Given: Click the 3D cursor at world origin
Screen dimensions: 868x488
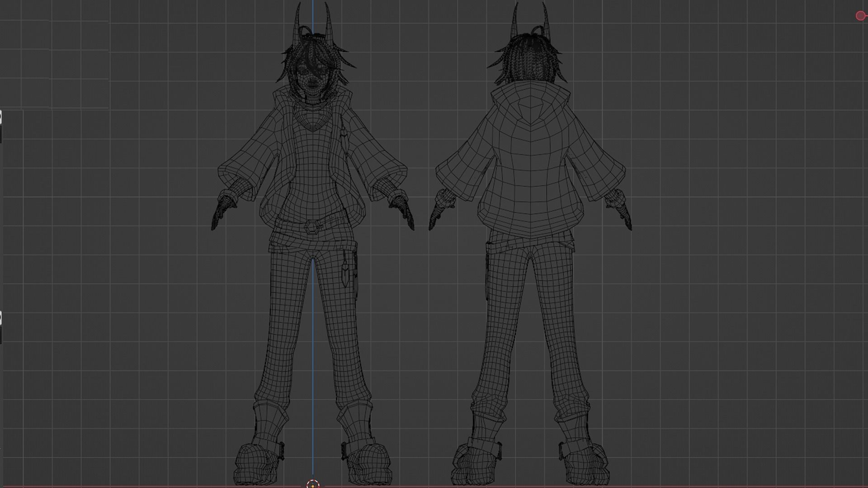Looking at the screenshot, I should [x=313, y=484].
